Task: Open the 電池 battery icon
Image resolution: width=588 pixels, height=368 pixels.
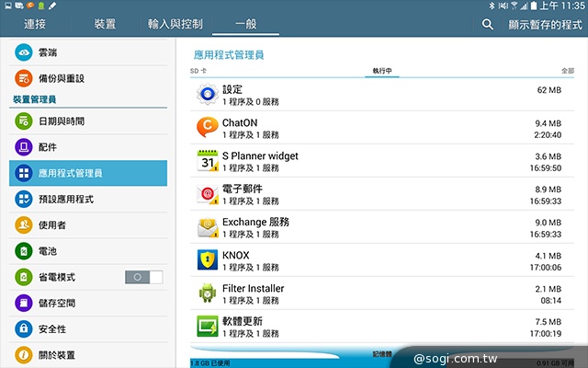Action: (24, 251)
